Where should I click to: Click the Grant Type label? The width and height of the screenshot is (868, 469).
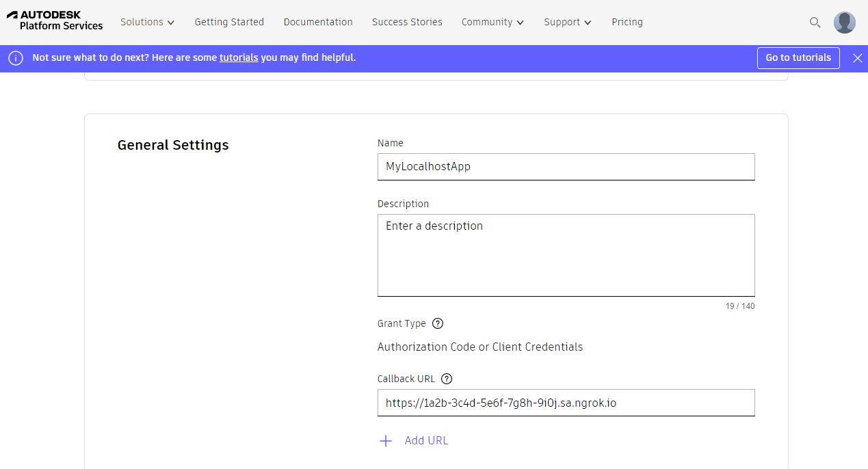(x=402, y=323)
